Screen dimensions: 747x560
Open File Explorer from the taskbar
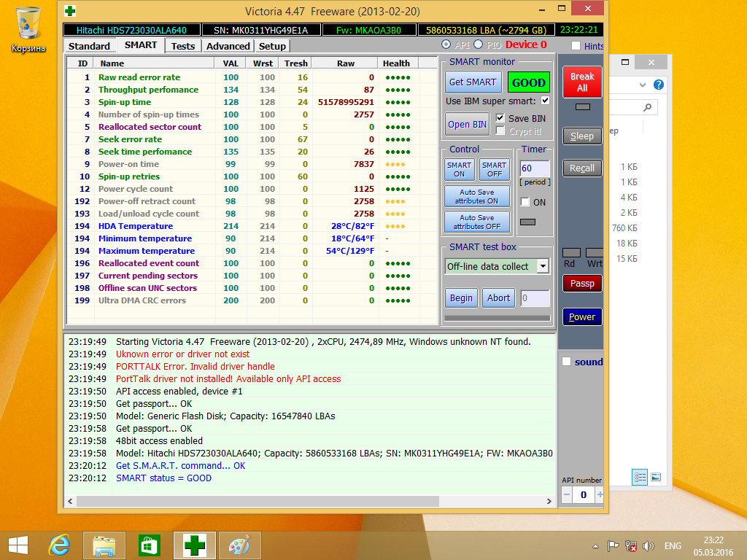tap(104, 545)
